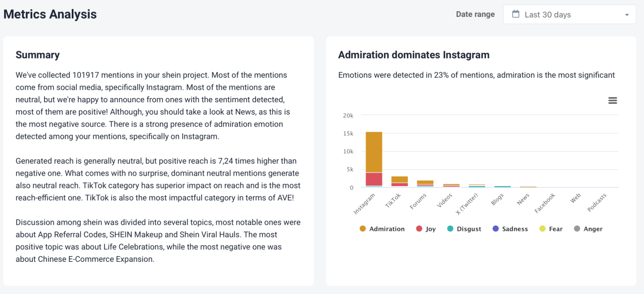This screenshot has height=294, width=644.
Task: Click the orange Admiration color dot
Action: (x=362, y=229)
